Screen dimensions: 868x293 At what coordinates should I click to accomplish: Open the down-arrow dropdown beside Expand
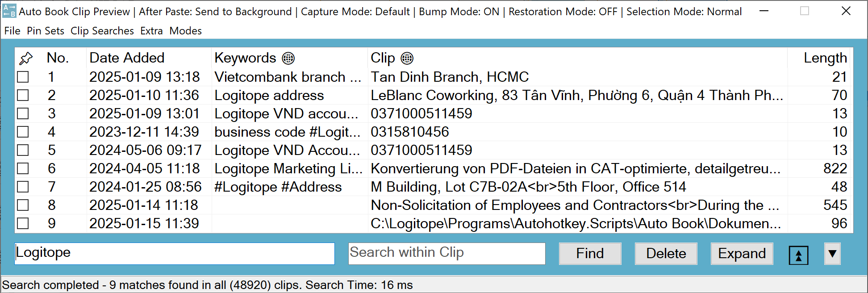click(x=832, y=254)
